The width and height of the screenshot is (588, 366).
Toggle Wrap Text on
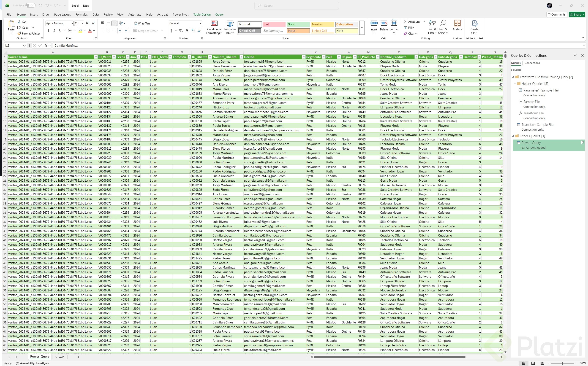[x=142, y=24]
